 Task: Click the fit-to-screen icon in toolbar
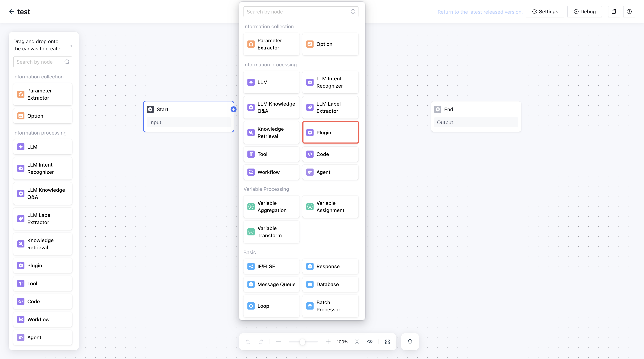click(x=357, y=342)
